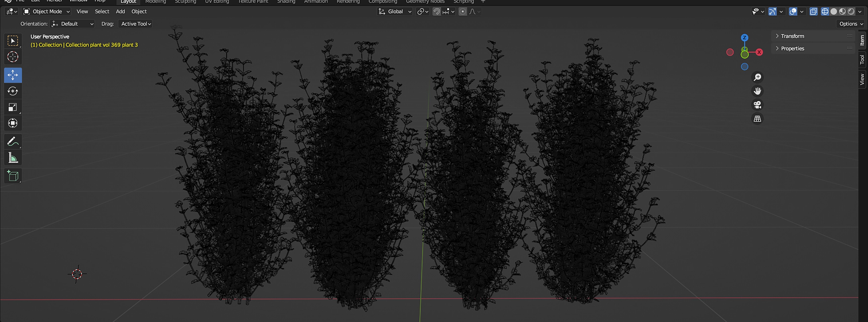The height and width of the screenshot is (322, 868).
Task: Select the Measure ruler tool
Action: click(x=13, y=158)
